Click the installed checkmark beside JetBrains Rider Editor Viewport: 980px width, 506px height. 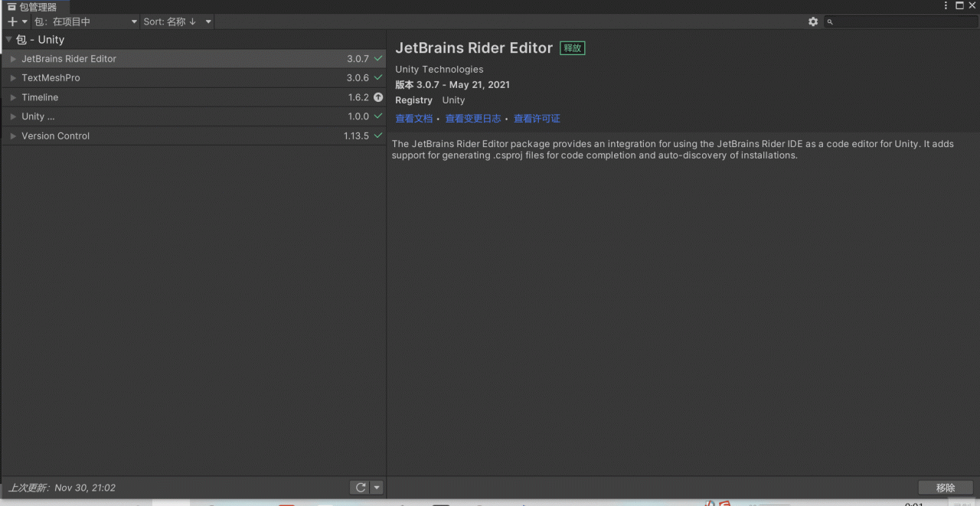378,58
